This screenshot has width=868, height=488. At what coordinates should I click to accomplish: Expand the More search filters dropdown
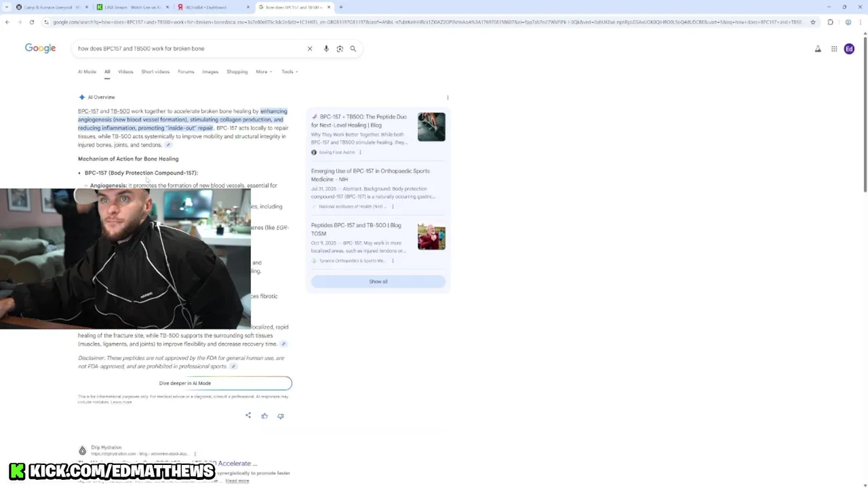click(x=264, y=71)
